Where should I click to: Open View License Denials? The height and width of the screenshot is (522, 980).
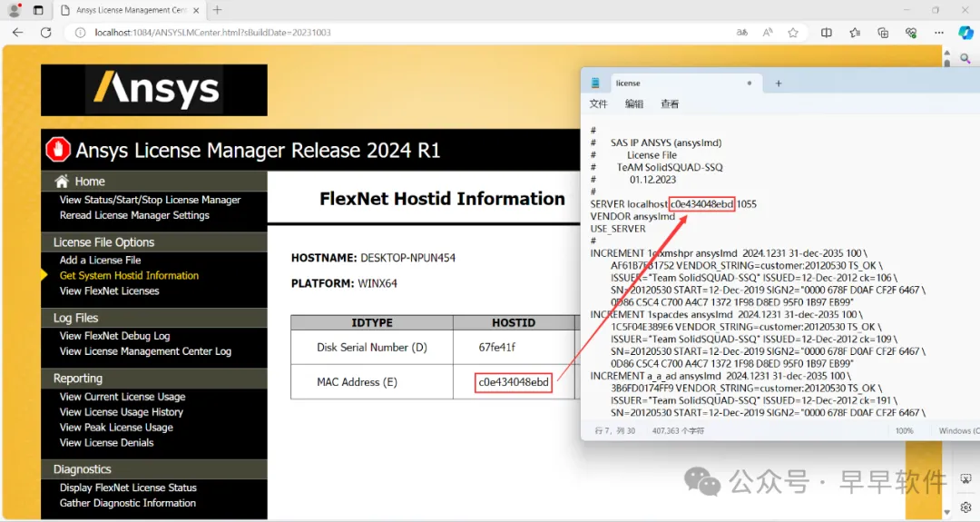coord(106,443)
